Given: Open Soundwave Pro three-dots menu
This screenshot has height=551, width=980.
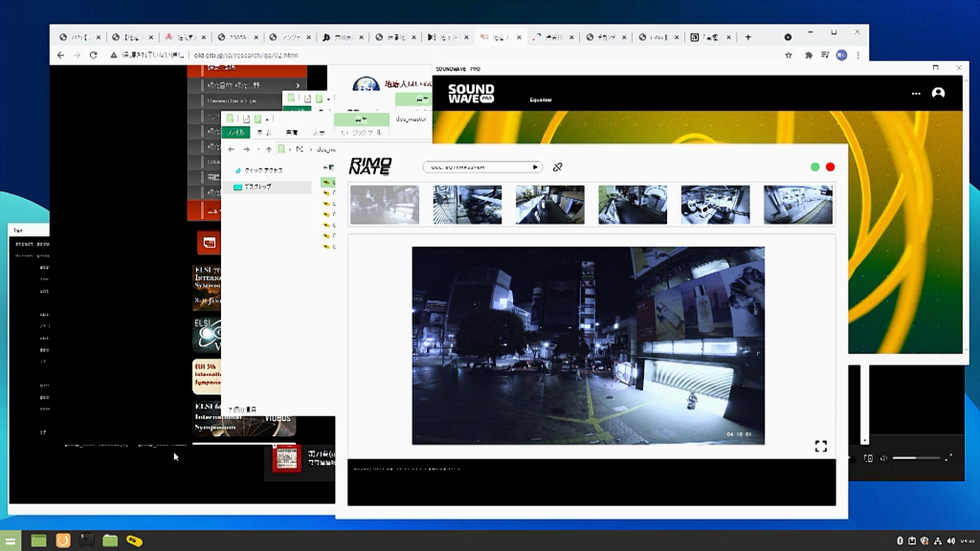Looking at the screenshot, I should pyautogui.click(x=916, y=93).
